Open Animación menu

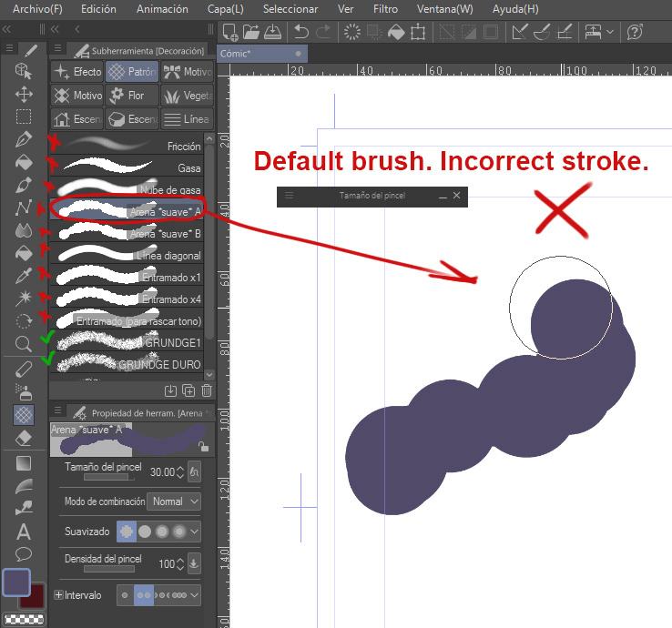162,9
